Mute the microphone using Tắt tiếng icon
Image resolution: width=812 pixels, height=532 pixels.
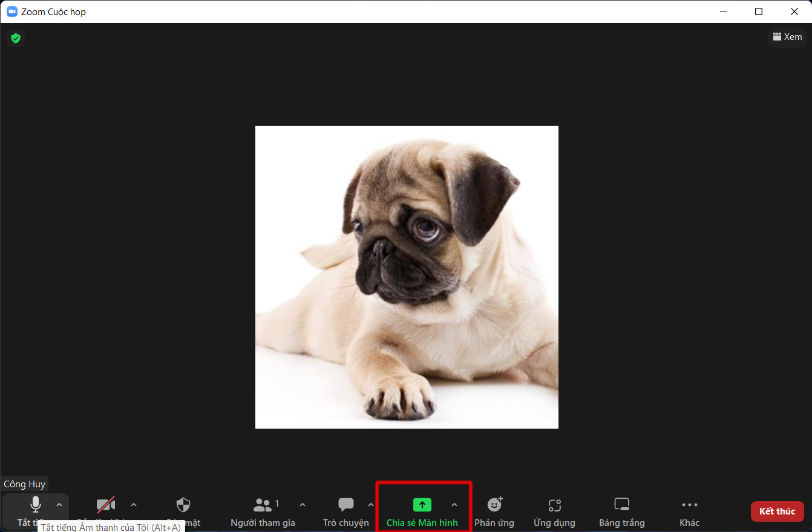click(x=35, y=505)
